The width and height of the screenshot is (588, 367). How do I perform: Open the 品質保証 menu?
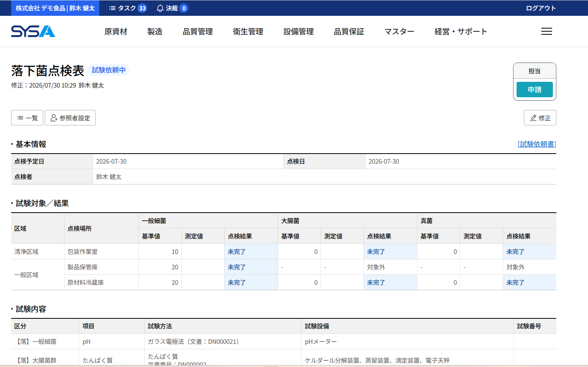click(x=349, y=32)
